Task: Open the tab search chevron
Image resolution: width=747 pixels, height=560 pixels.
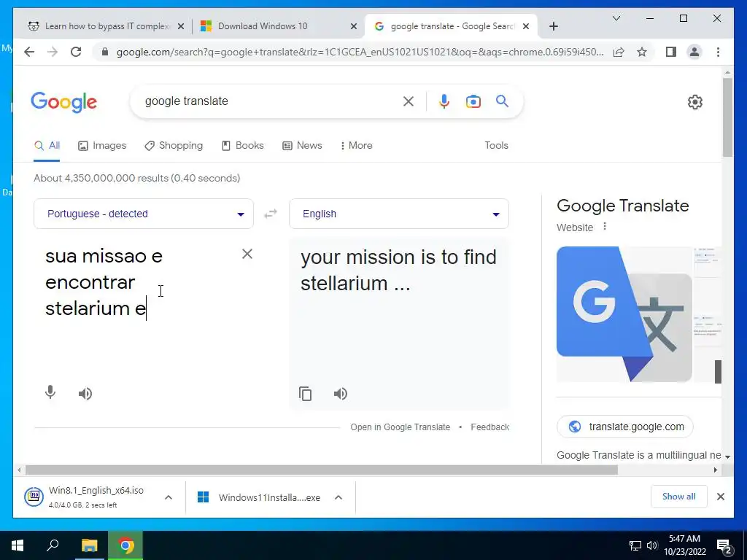Action: [x=616, y=18]
